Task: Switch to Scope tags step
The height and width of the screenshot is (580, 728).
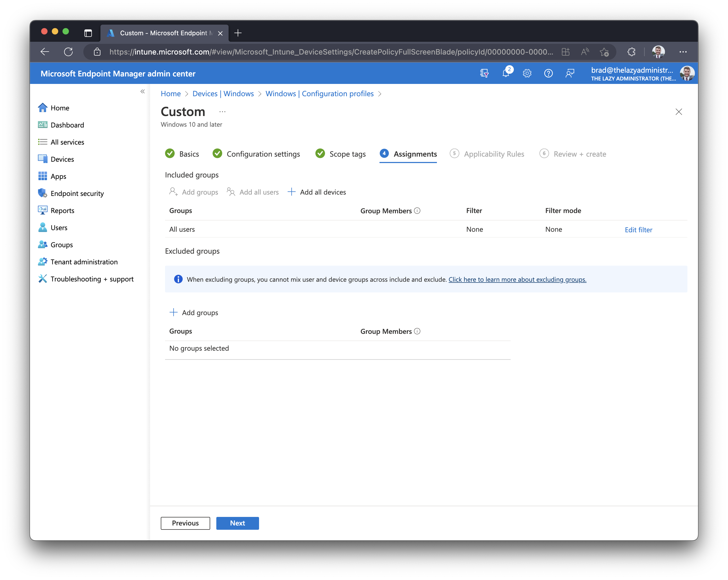Action: (x=340, y=154)
